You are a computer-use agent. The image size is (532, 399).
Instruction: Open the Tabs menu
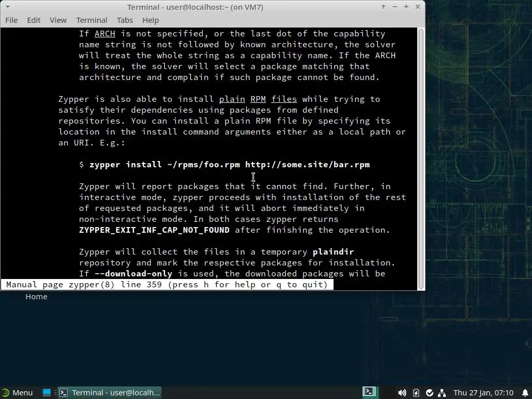tap(125, 20)
